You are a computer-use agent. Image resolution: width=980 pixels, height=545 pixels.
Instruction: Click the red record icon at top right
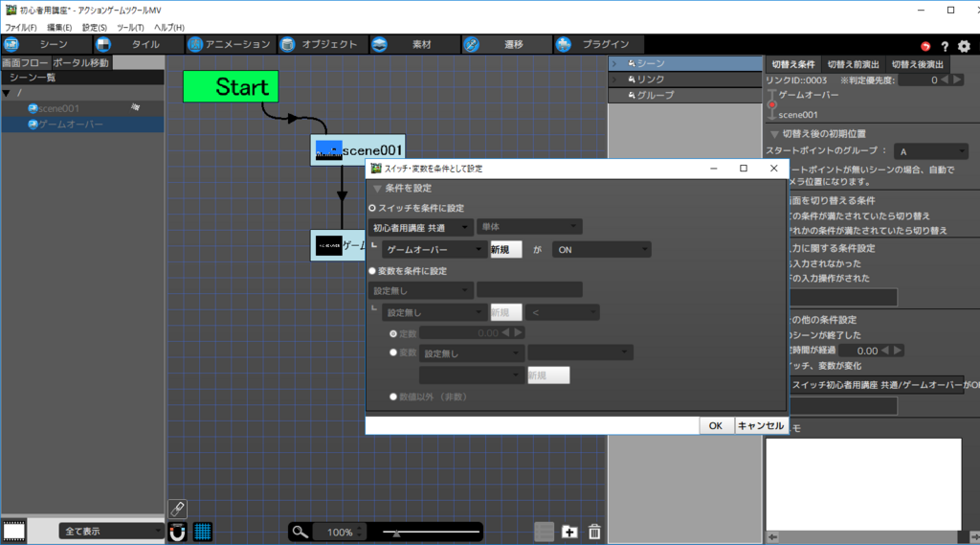925,46
